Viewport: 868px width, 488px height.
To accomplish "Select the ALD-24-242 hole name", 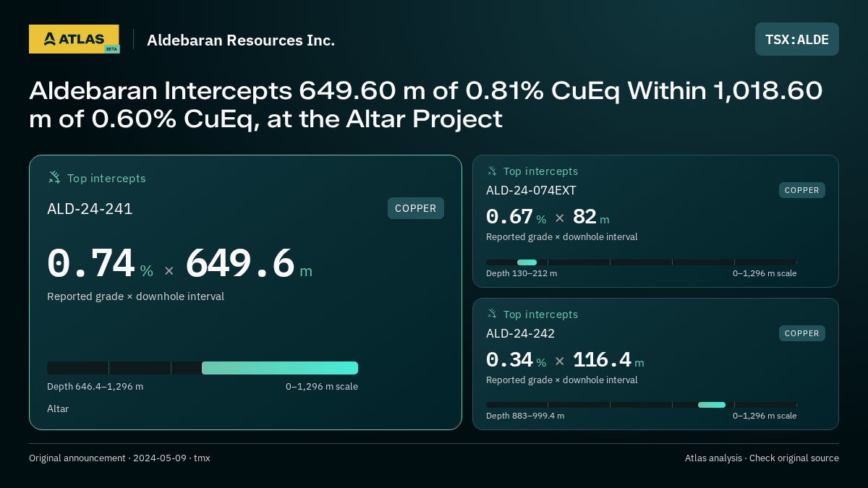I will tap(520, 333).
